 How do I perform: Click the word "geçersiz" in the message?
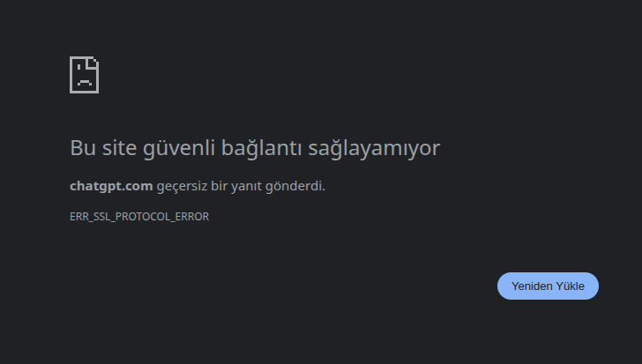tap(182, 187)
